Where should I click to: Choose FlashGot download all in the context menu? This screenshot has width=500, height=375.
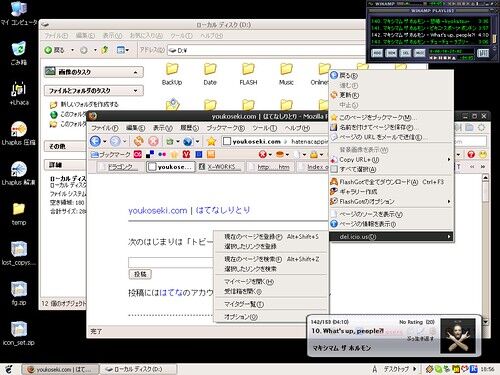point(391,182)
